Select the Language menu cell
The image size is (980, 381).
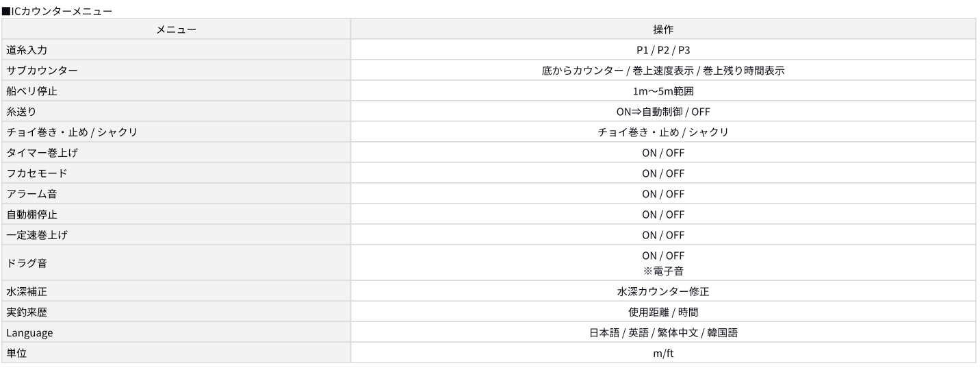pos(29,332)
